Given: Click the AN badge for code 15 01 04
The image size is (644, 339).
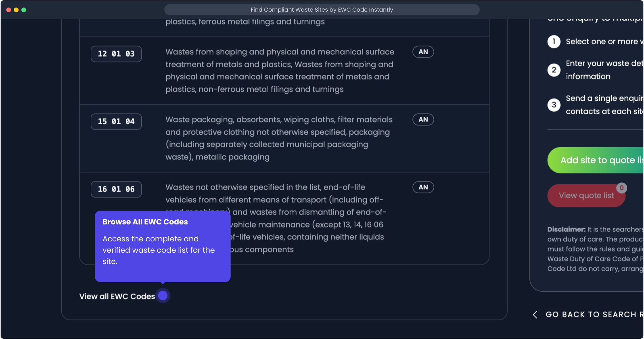Looking at the screenshot, I should coord(423,120).
